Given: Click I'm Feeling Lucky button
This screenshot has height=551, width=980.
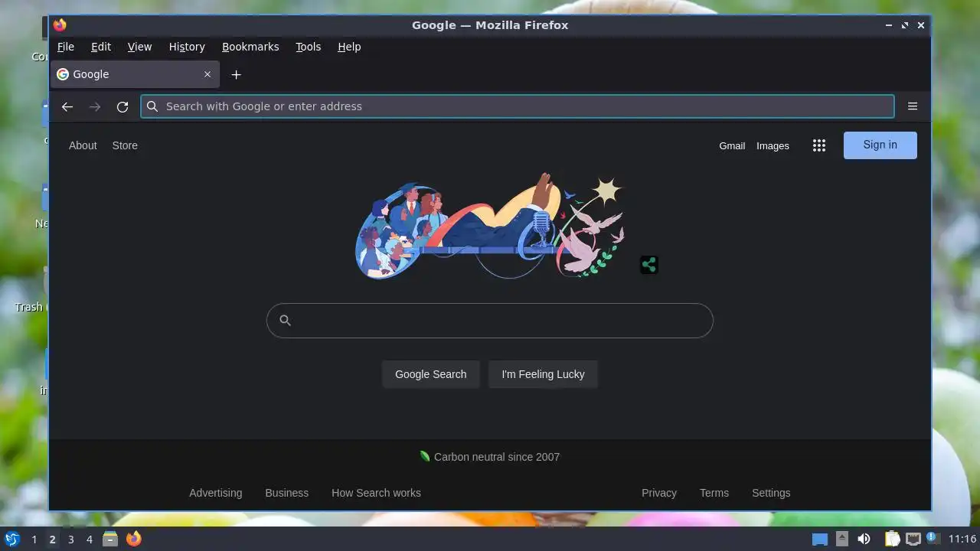Looking at the screenshot, I should 543,374.
